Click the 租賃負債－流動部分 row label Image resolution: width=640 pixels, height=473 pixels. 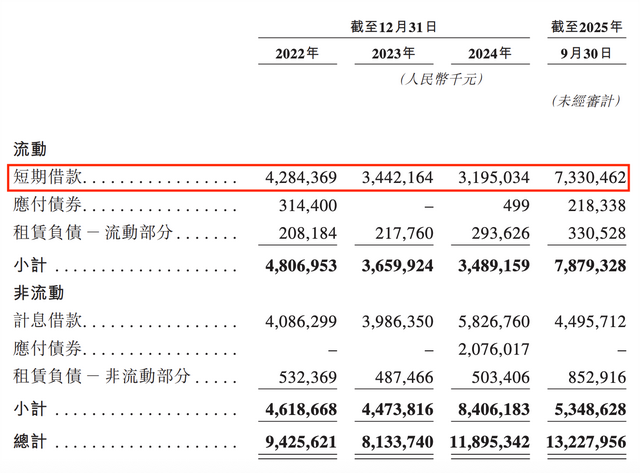coord(89,234)
